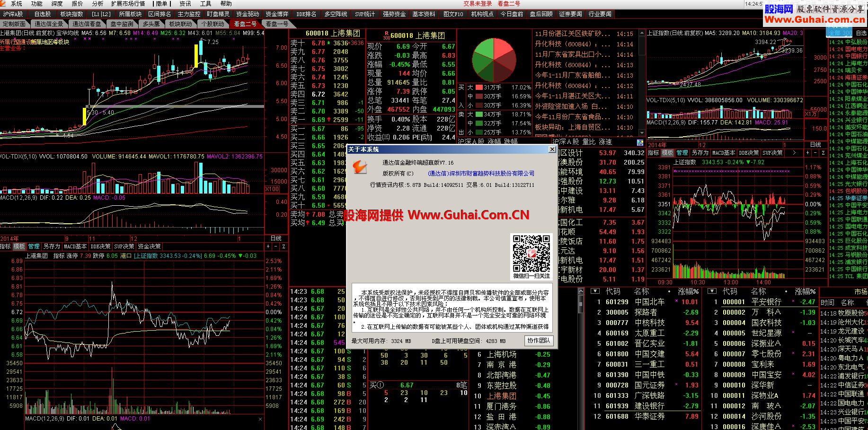
Task: Click the 指标 label under the 上港集团 chart
Action: (x=5, y=246)
